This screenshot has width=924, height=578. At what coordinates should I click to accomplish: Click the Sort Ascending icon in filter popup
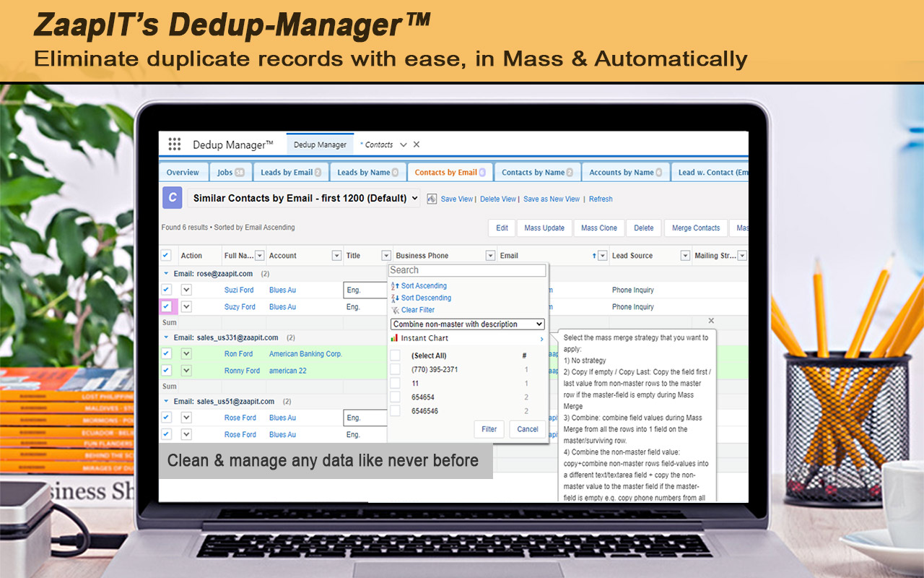pos(395,286)
